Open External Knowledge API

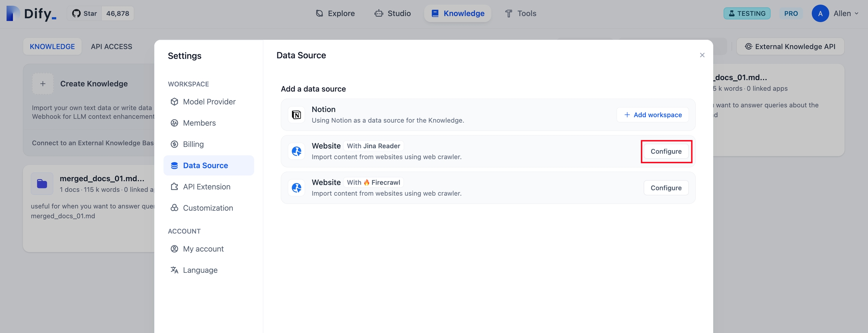point(790,47)
